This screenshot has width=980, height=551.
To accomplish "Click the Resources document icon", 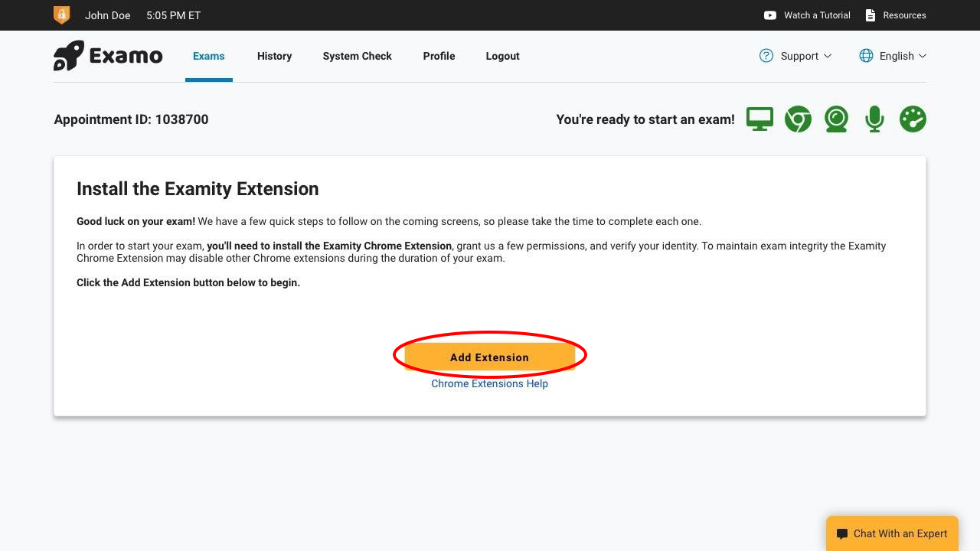I will pyautogui.click(x=871, y=15).
